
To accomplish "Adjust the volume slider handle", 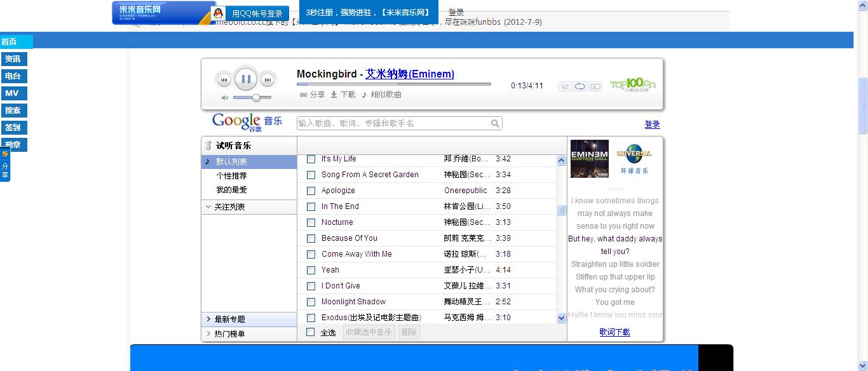I will coord(255,98).
